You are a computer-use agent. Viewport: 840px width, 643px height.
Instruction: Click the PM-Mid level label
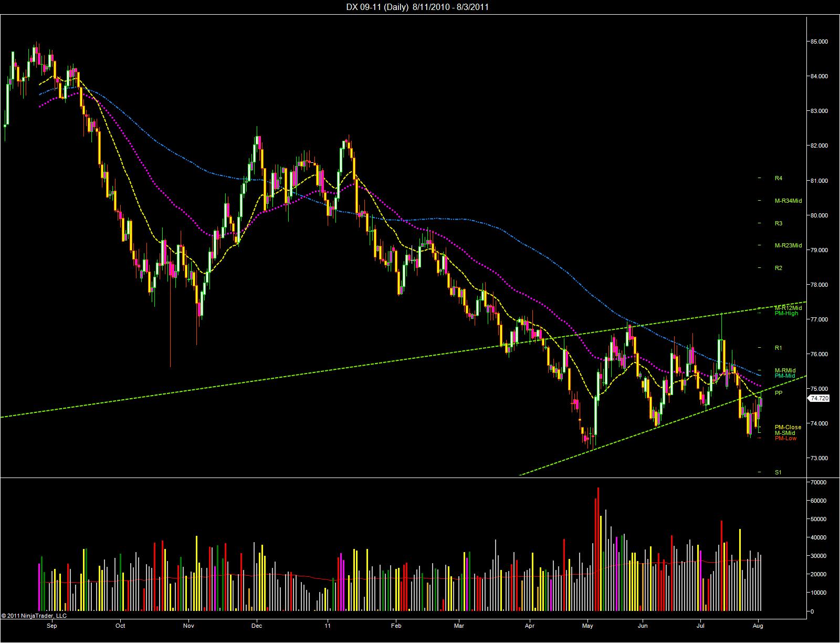785,376
